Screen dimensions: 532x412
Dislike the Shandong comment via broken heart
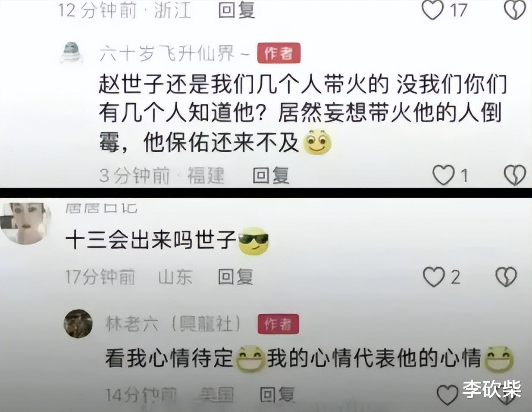[506, 277]
